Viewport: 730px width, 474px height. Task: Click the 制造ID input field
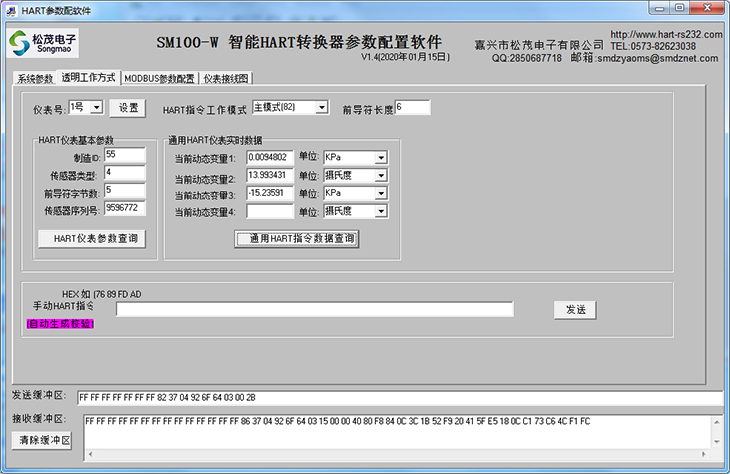[124, 155]
